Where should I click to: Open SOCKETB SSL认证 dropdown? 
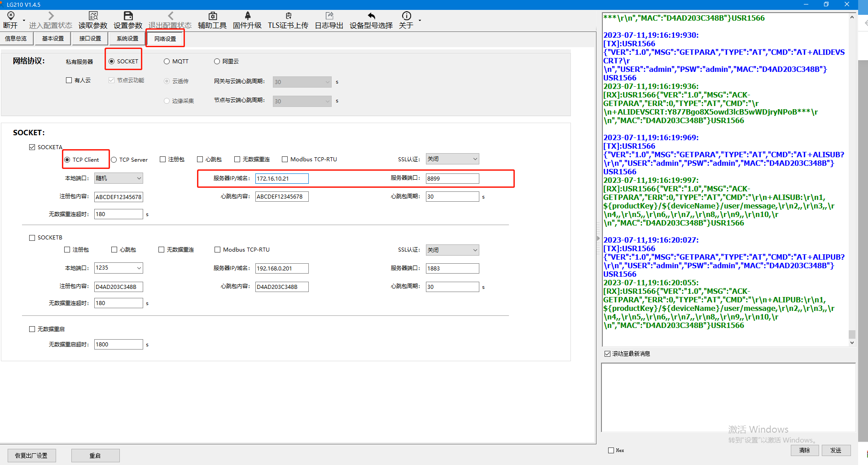point(452,250)
